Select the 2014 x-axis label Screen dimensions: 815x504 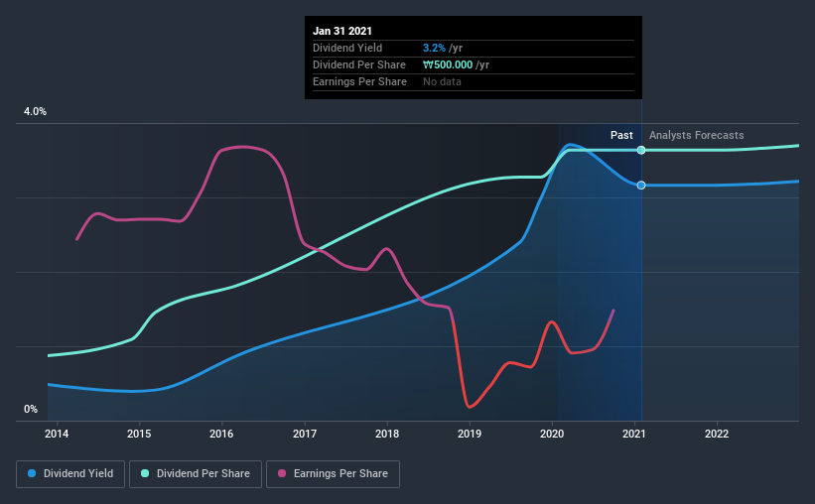click(x=57, y=434)
